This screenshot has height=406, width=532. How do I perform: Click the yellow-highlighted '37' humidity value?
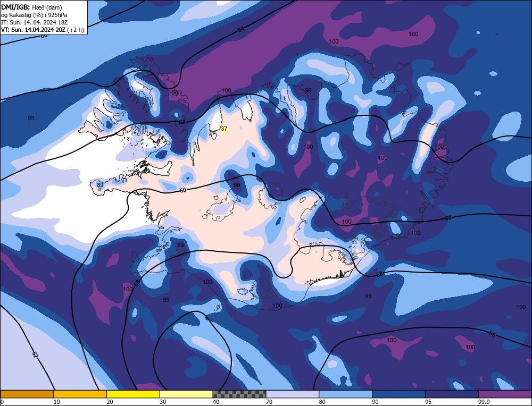click(x=223, y=129)
